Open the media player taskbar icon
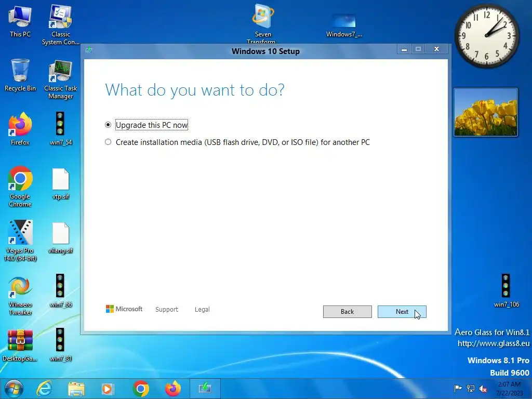 click(x=108, y=389)
